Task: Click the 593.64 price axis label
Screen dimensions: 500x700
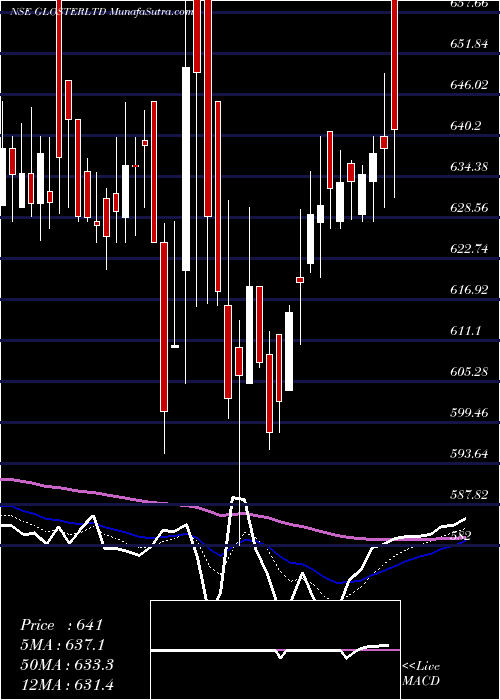Action: pyautogui.click(x=469, y=454)
